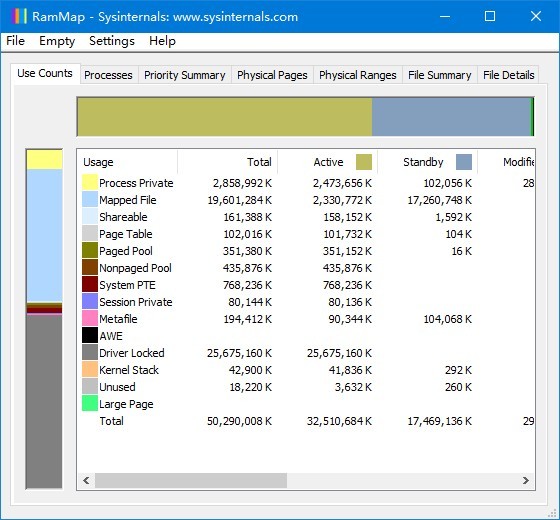Screen dimensions: 560x520
Task: Click the olive Paged Pool color swatch
Action: pyautogui.click(x=90, y=250)
